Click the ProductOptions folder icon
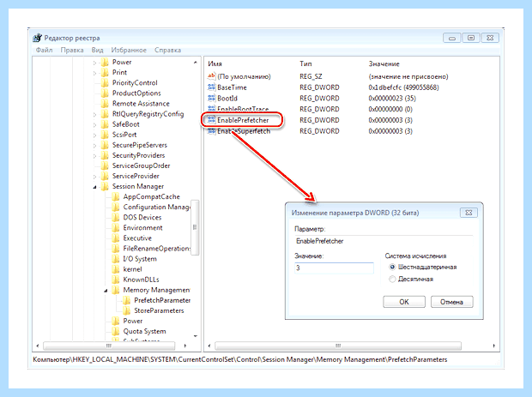The width and height of the screenshot is (532, 397). [105, 93]
